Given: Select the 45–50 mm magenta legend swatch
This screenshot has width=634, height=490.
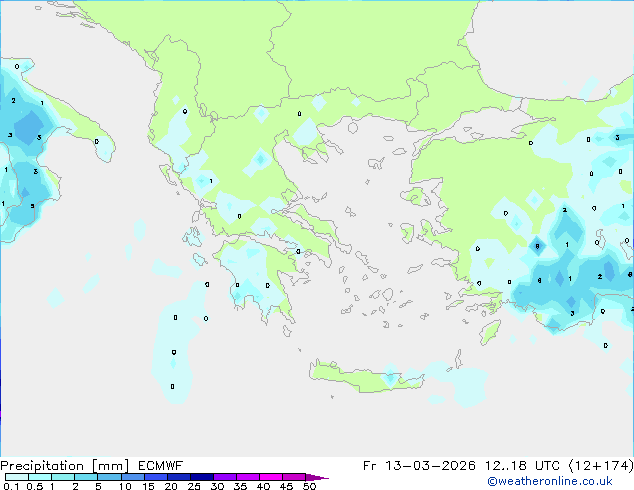Looking at the screenshot, I should pyautogui.click(x=294, y=477).
